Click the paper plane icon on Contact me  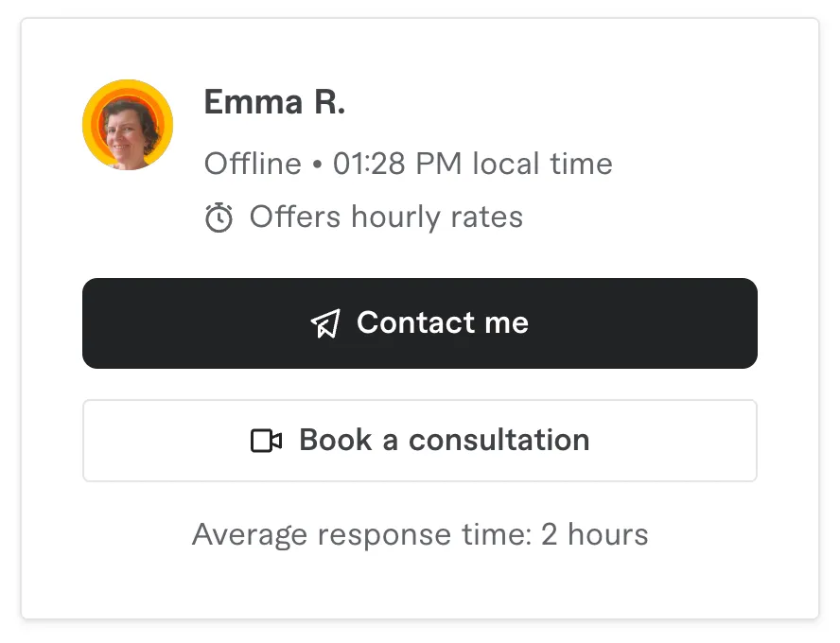click(x=325, y=323)
